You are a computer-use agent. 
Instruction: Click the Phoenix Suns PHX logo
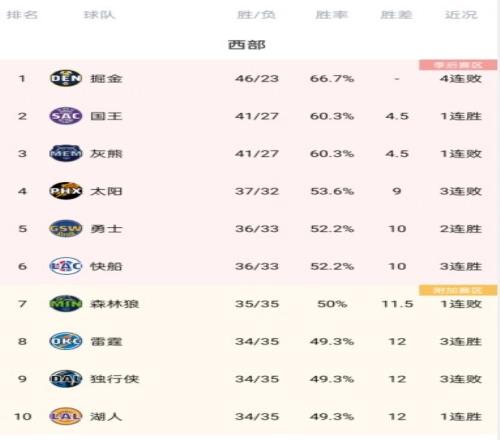pyautogui.click(x=66, y=191)
